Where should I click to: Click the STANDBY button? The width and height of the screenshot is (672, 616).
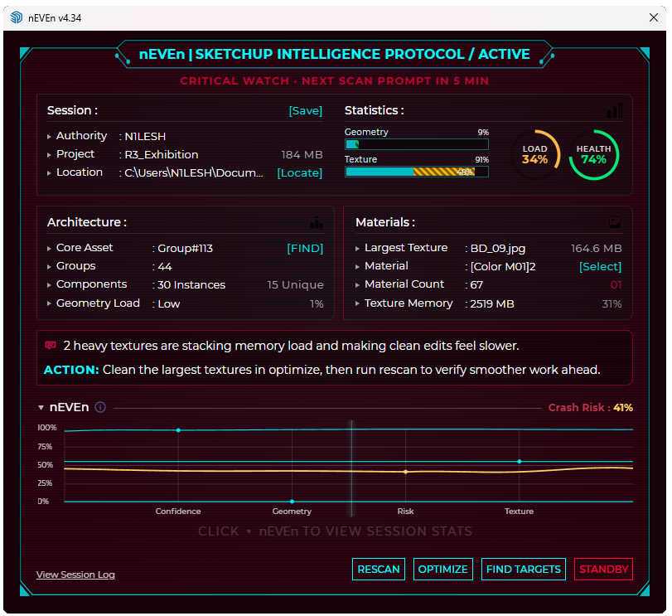point(603,570)
